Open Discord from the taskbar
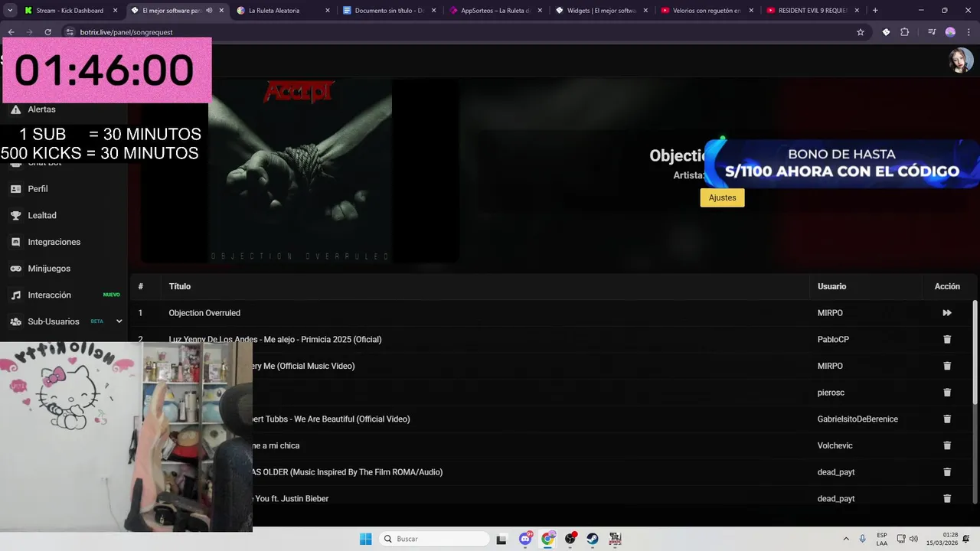This screenshot has height=551, width=980. 525,539
